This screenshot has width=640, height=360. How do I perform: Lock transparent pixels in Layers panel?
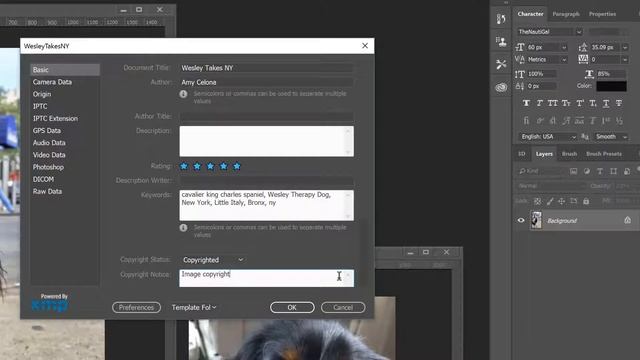538,201
